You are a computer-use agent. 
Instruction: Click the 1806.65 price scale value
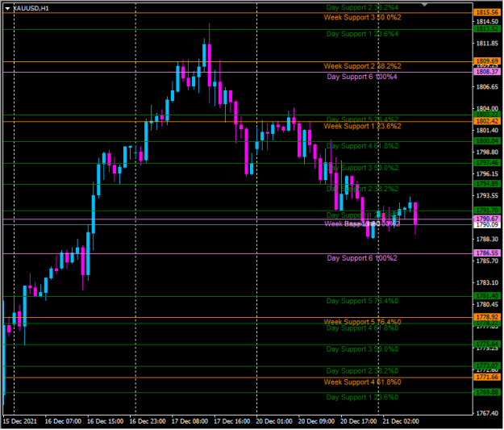click(487, 87)
